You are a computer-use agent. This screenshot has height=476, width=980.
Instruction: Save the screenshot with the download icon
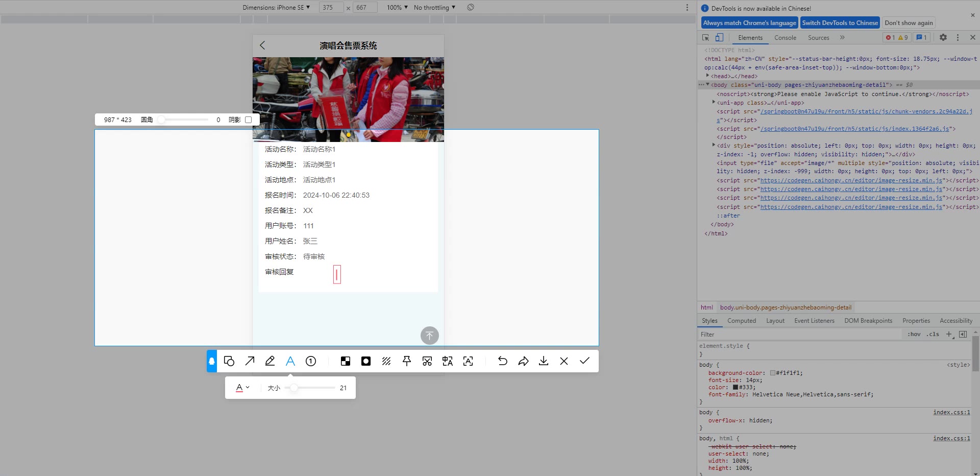coord(544,361)
